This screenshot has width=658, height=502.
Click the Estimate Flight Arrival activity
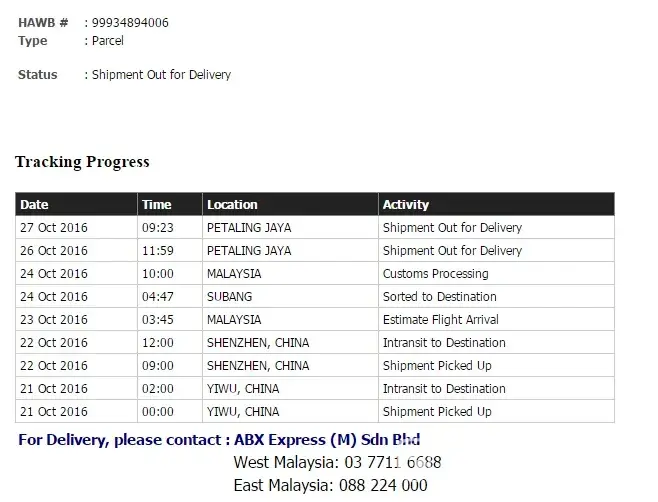(440, 320)
